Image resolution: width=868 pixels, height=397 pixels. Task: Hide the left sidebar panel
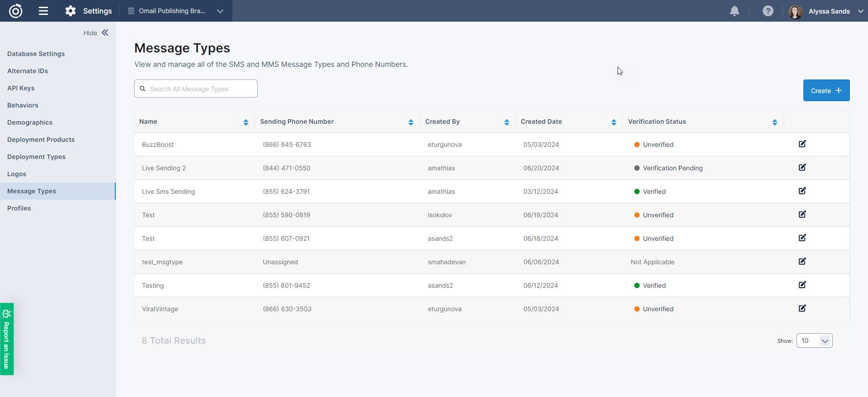point(96,33)
